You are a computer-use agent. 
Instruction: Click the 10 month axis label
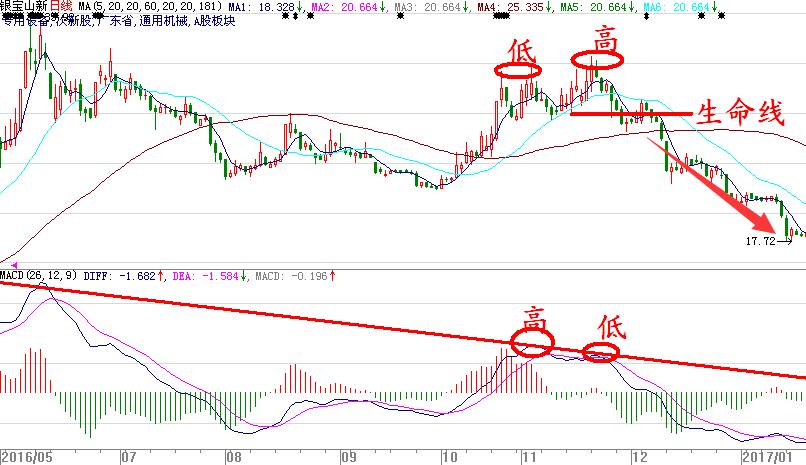tap(450, 457)
